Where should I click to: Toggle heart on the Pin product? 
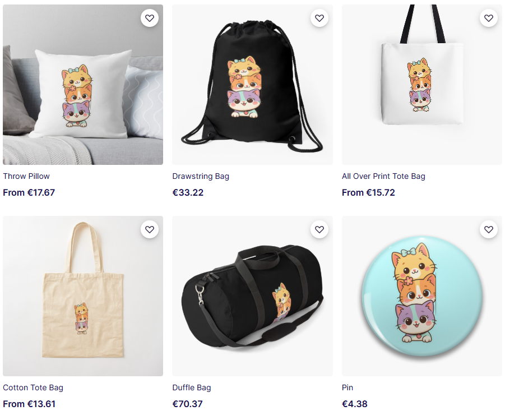pyautogui.click(x=489, y=229)
